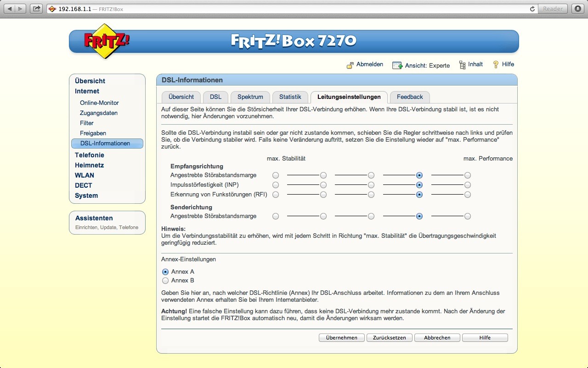Viewport: 588px width, 368px height.
Task: Click the FRITZ!Box 7270 header title
Action: click(x=294, y=41)
